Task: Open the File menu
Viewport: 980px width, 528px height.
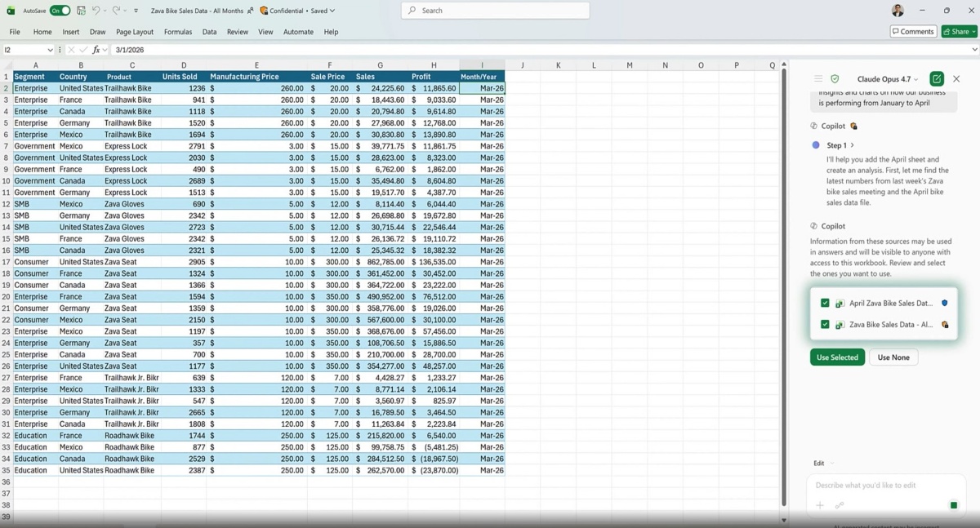Action: [x=15, y=32]
